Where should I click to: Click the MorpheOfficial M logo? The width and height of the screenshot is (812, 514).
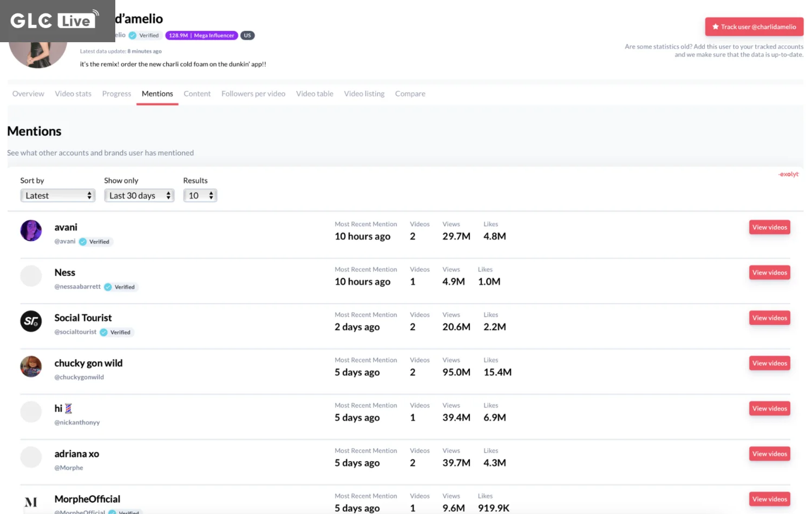(x=31, y=502)
